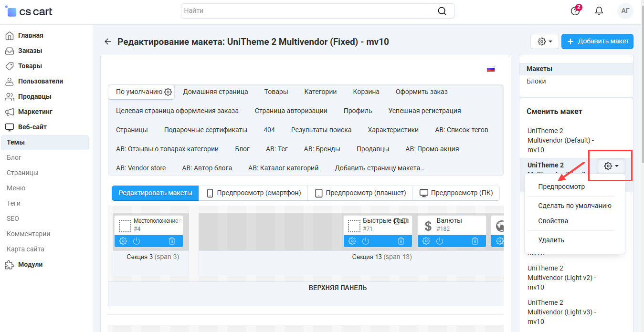
Task: Open settings gear on the Валюты #182 block
Action: (426, 241)
